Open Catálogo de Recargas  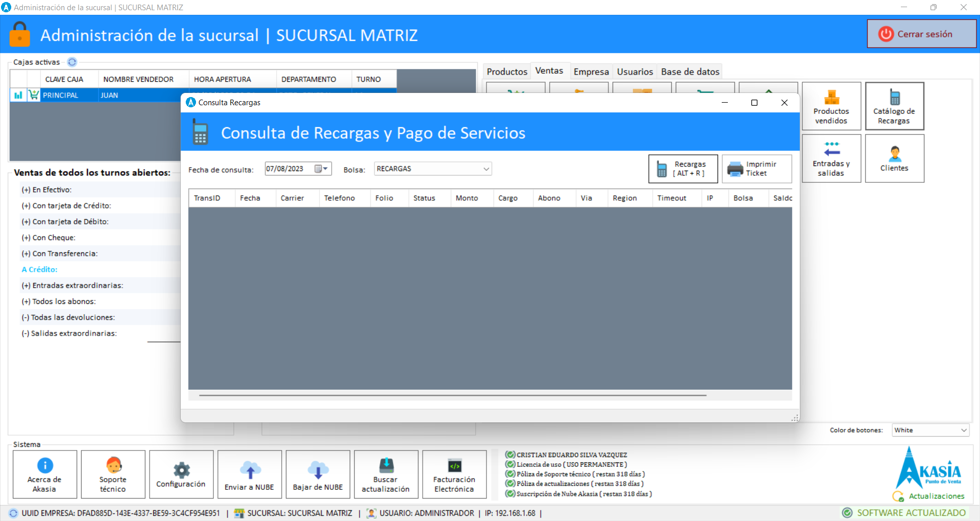pyautogui.click(x=894, y=106)
